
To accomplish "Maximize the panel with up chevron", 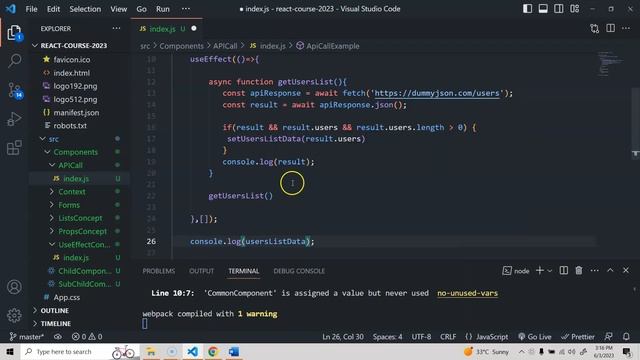I will (610, 270).
